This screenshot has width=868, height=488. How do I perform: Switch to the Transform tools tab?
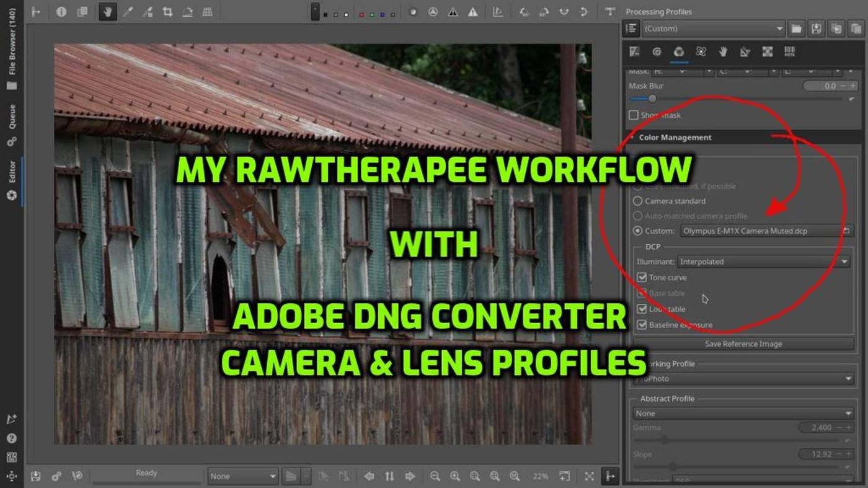click(745, 52)
